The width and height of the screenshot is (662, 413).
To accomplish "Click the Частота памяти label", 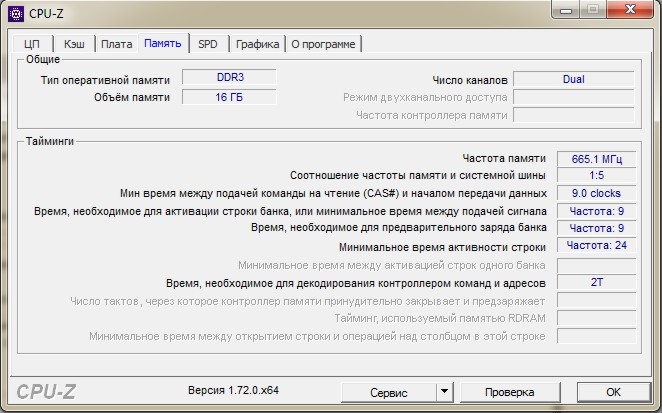I will [x=504, y=158].
